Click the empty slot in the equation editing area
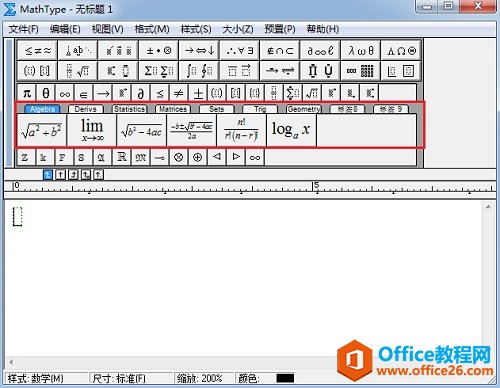The height and width of the screenshot is (388, 500). pyautogui.click(x=17, y=216)
